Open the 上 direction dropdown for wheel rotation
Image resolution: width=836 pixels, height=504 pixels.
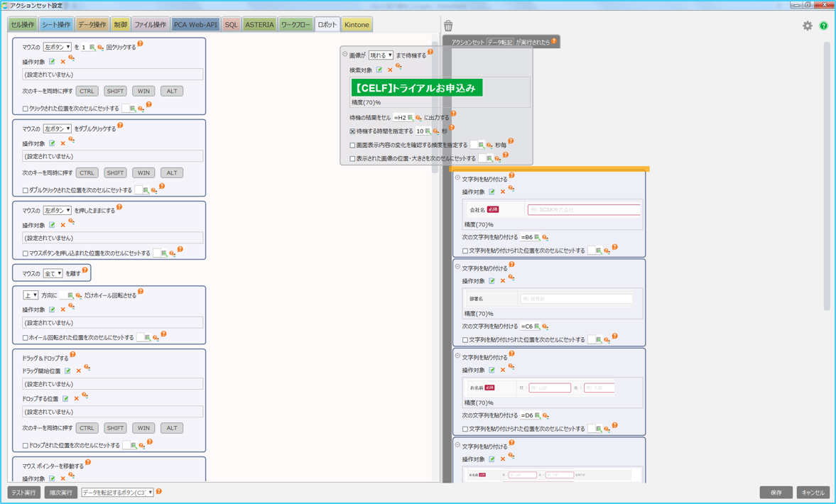(x=31, y=295)
